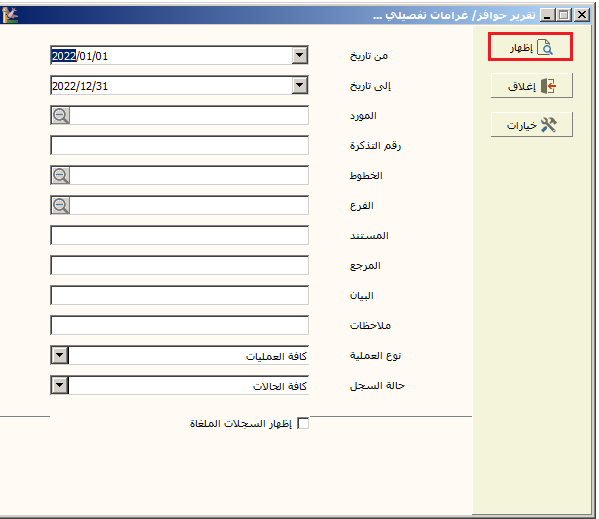The image size is (599, 519).
Task: Click the المرجع input field
Action: [179, 265]
